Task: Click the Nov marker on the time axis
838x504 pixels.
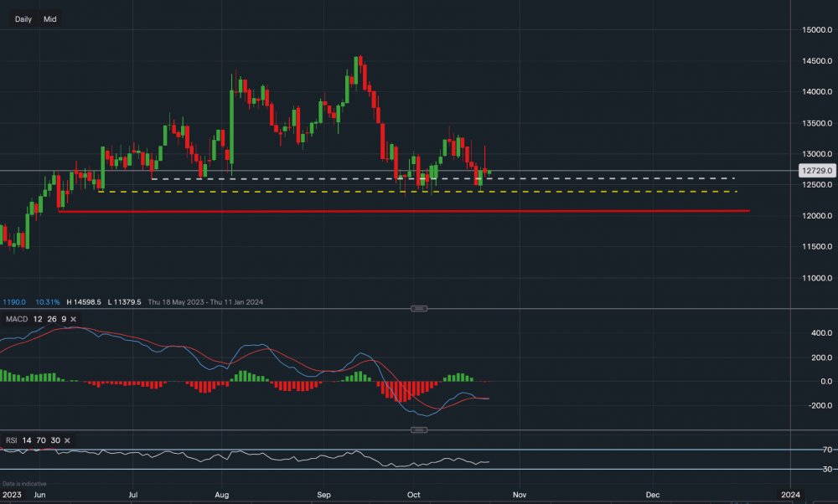Action: 520,495
